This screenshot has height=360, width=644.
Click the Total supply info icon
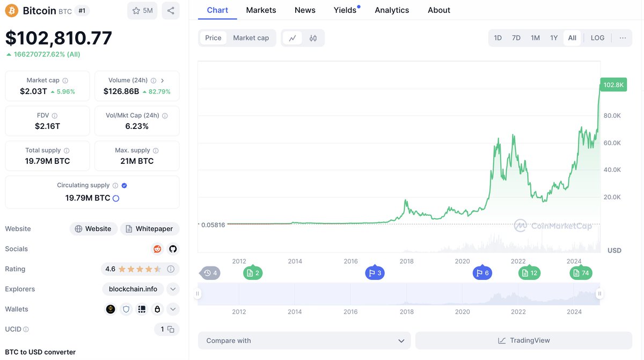67,150
